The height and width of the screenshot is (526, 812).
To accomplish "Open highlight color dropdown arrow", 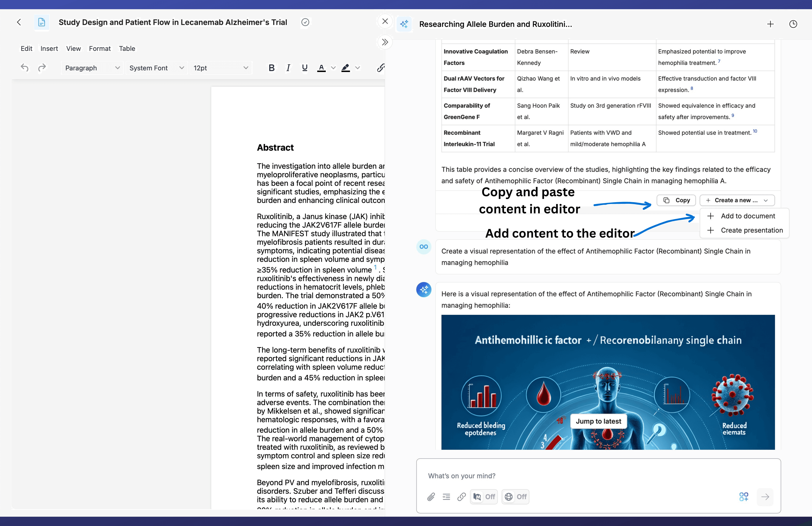I will point(357,67).
